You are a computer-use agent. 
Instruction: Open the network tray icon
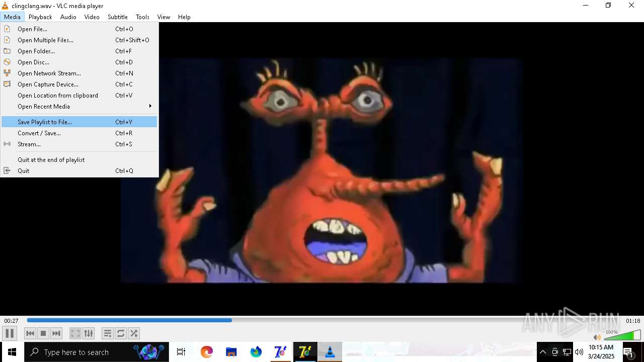567,352
